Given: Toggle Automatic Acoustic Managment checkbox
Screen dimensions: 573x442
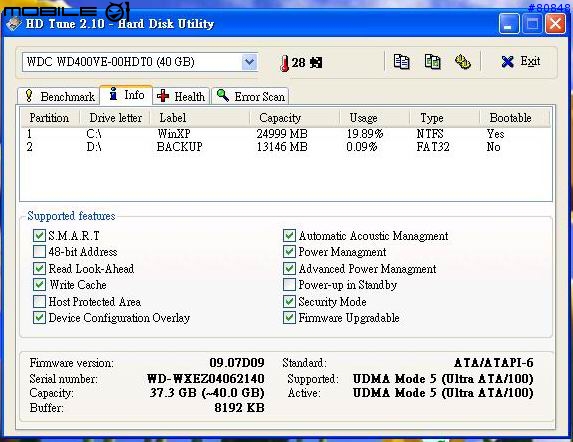Looking at the screenshot, I should pyautogui.click(x=289, y=236).
